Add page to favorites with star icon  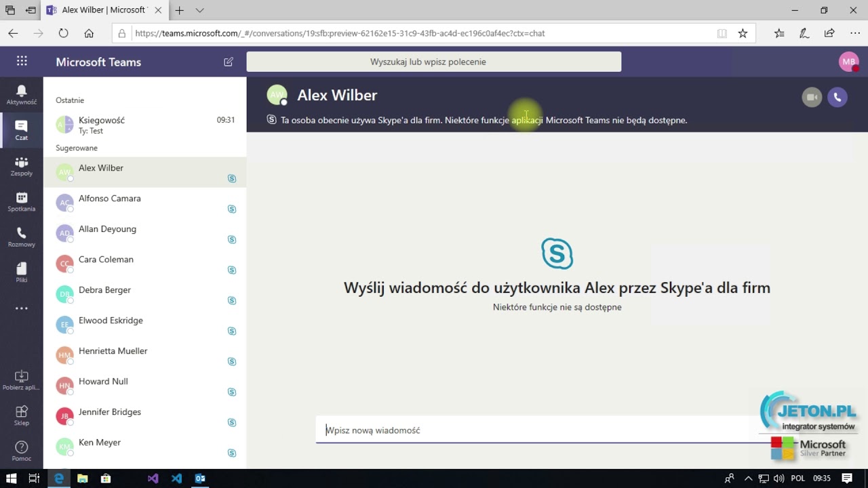(743, 33)
